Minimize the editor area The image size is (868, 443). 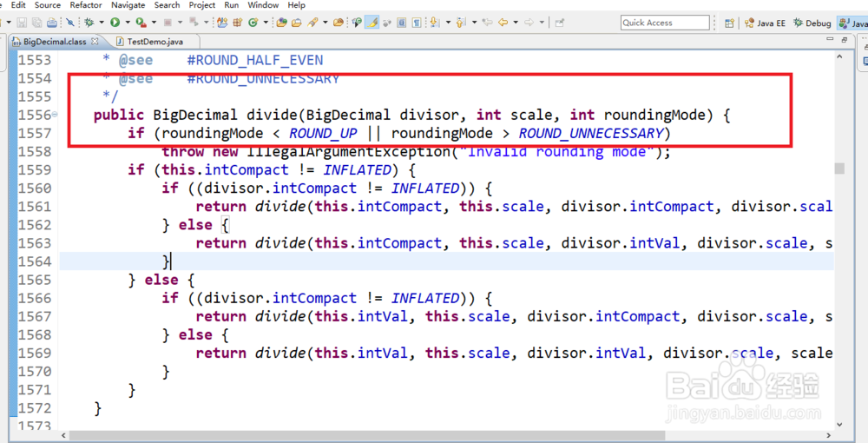(x=829, y=39)
